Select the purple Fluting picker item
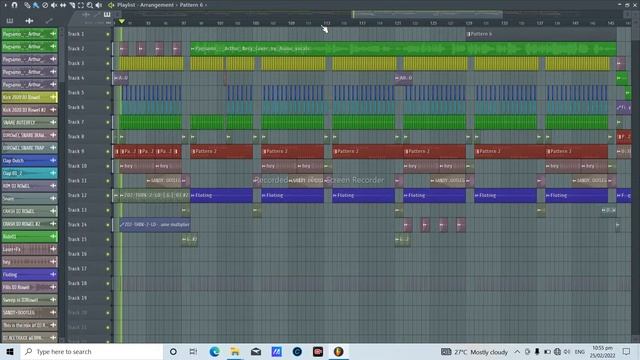640x360 pixels. tap(29, 274)
